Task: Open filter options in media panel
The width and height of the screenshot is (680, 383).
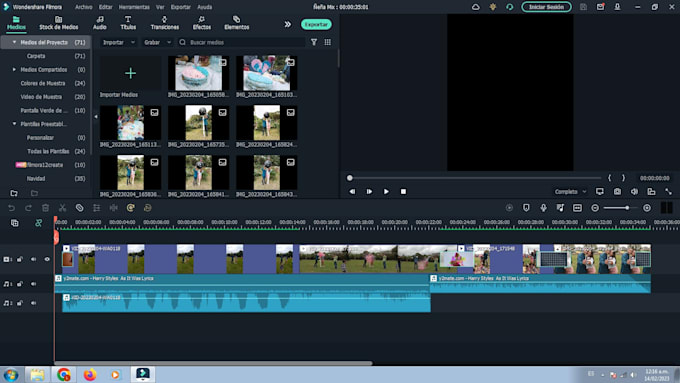Action: (x=314, y=42)
